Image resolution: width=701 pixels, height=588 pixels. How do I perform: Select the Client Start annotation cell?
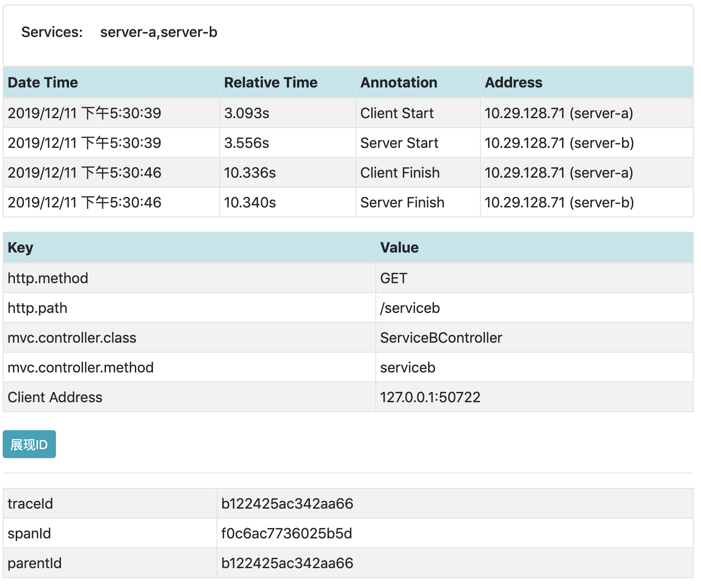(397, 113)
